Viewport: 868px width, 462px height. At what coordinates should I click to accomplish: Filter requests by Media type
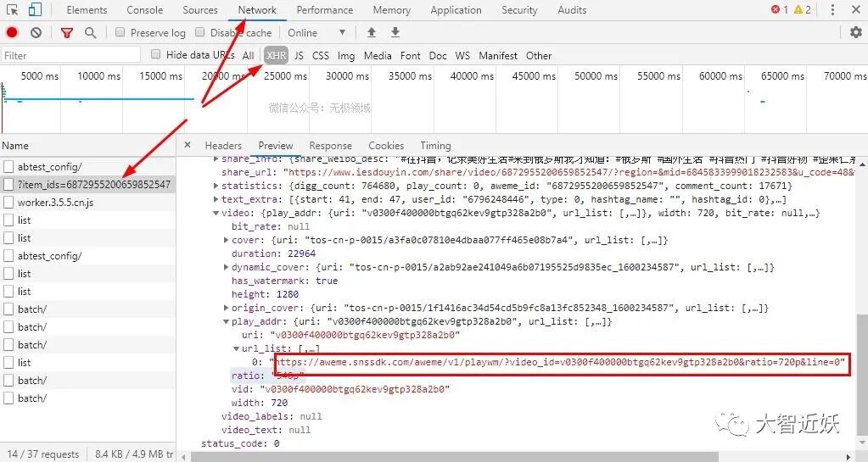(378, 55)
